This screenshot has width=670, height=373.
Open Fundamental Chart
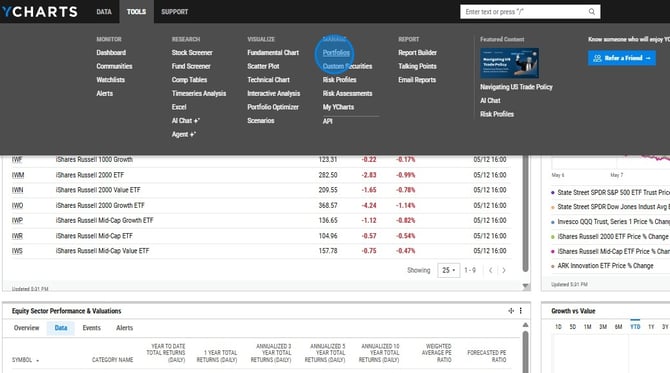click(273, 53)
